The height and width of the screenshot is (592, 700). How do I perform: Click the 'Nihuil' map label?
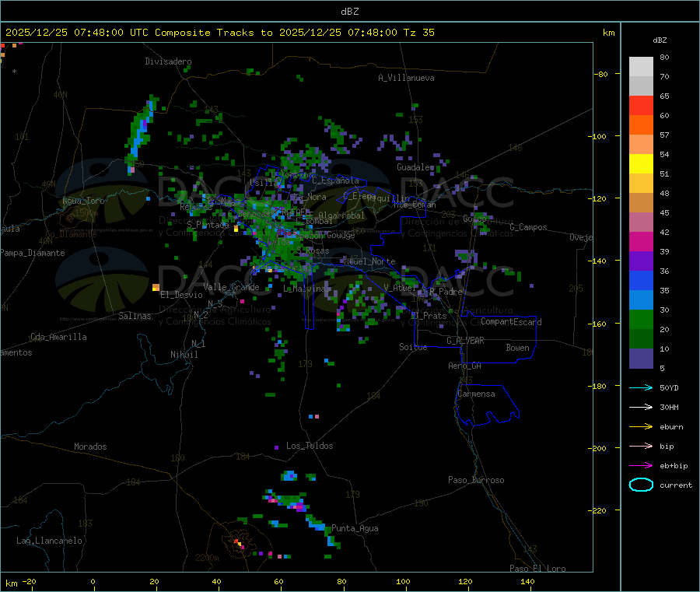point(184,355)
